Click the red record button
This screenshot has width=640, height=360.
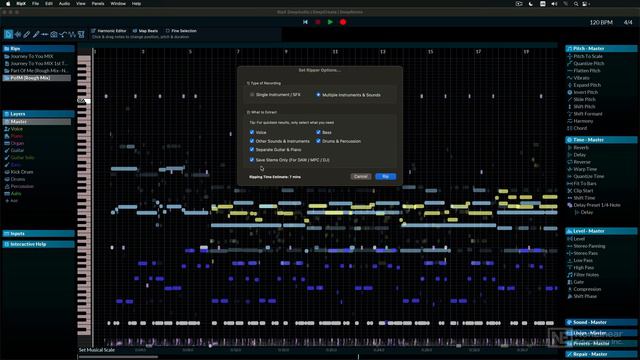point(343,22)
